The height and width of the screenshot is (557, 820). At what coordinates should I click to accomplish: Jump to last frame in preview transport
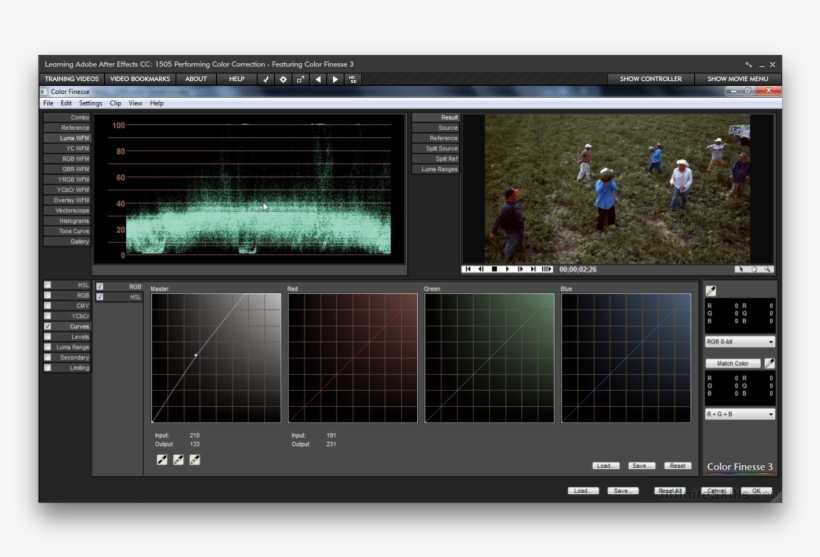click(x=533, y=269)
